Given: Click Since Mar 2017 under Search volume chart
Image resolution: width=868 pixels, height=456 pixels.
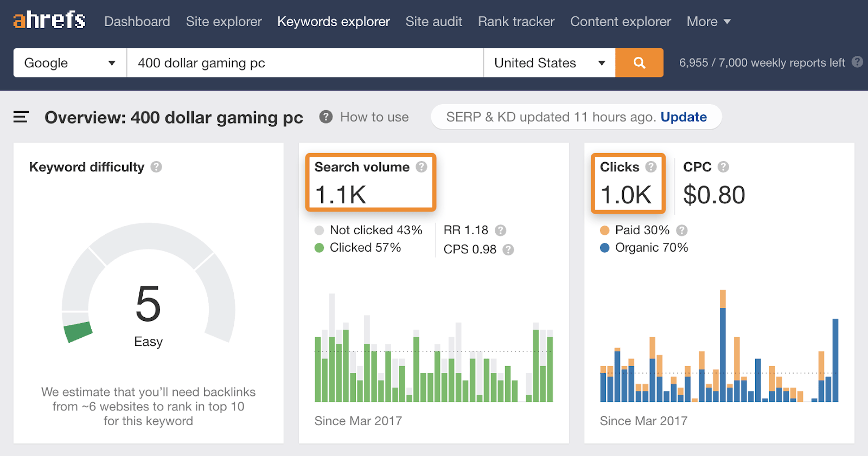Looking at the screenshot, I should pos(358,421).
